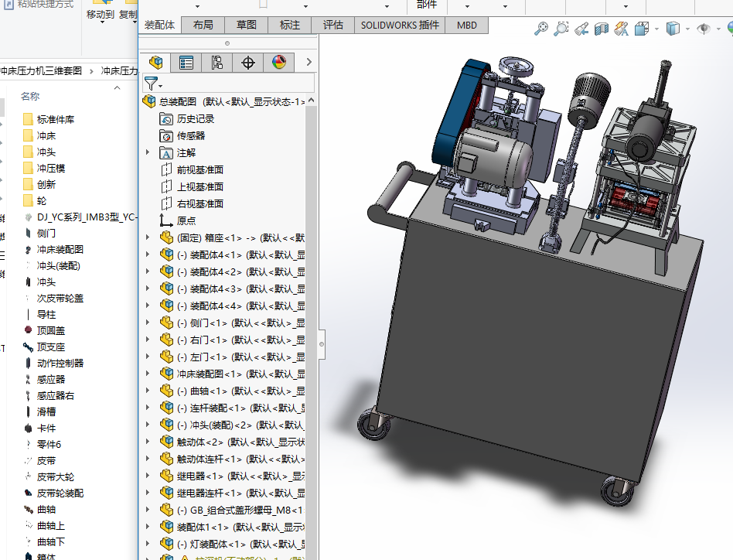Select the 前视基准面 plane in tree
This screenshot has height=560, width=733.
click(199, 169)
